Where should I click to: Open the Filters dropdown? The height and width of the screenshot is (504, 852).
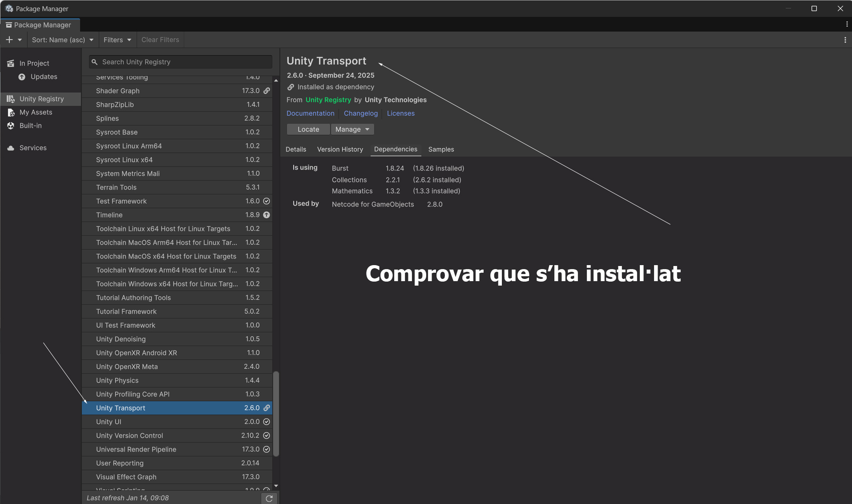(x=117, y=40)
